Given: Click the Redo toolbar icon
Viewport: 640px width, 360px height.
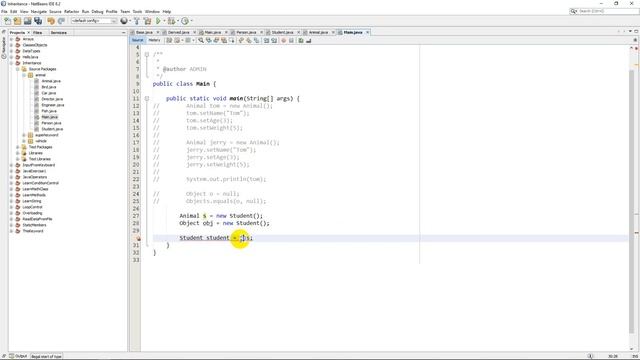Looking at the screenshot, I should point(61,21).
